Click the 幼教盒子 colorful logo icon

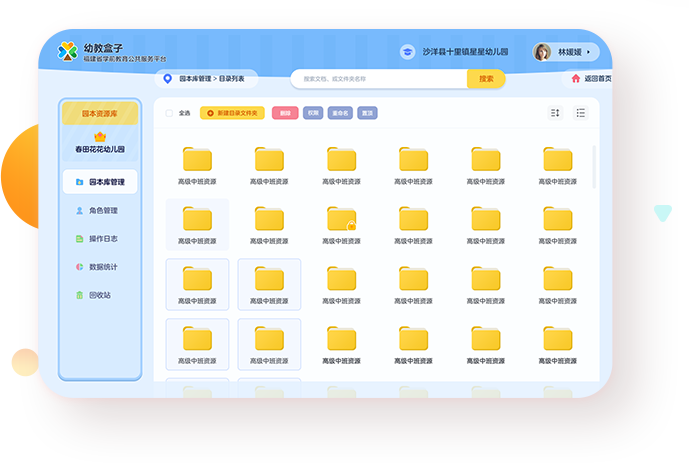pyautogui.click(x=67, y=51)
